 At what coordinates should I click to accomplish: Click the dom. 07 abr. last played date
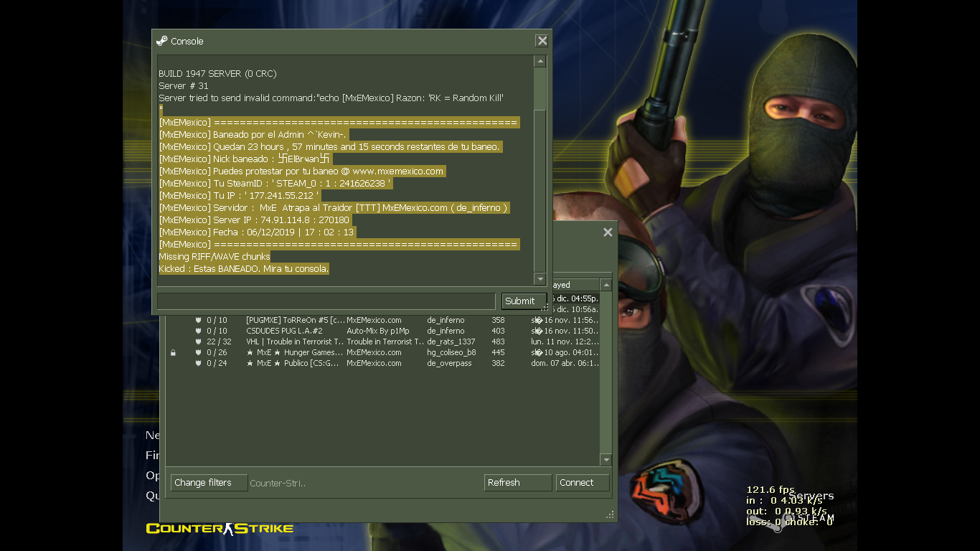(565, 363)
